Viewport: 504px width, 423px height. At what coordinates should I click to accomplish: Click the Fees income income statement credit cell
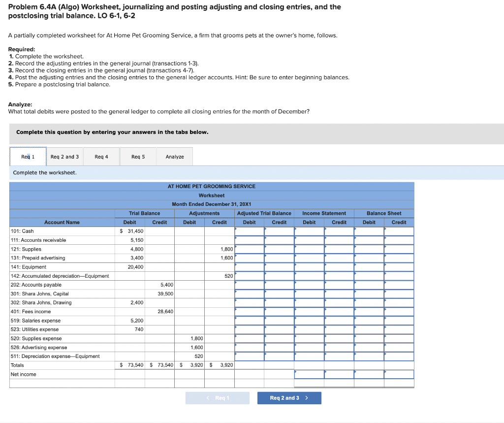pyautogui.click(x=339, y=312)
